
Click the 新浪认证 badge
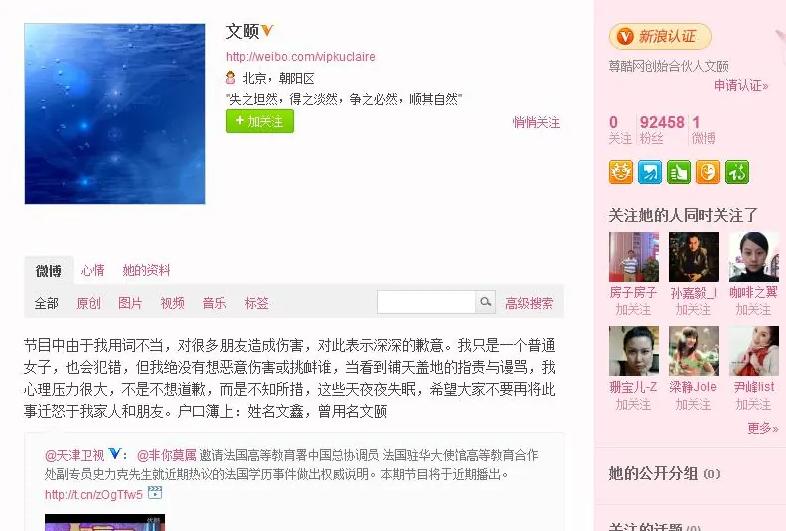tap(660, 37)
